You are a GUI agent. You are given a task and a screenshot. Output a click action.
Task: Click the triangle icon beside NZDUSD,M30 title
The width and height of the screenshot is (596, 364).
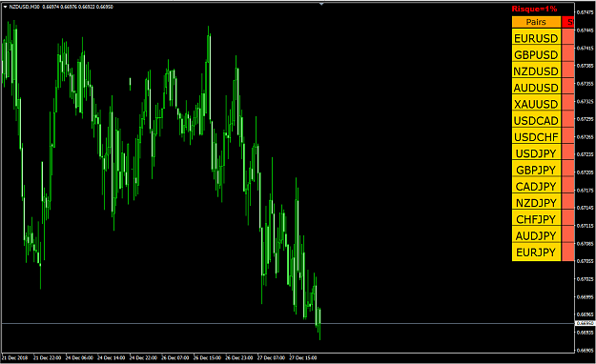5,7
